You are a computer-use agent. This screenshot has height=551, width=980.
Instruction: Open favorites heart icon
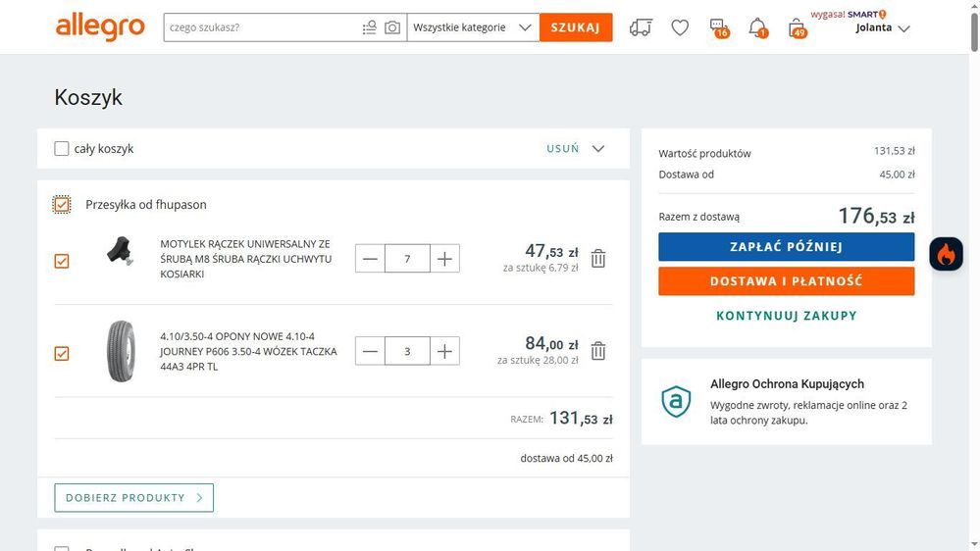click(x=680, y=27)
